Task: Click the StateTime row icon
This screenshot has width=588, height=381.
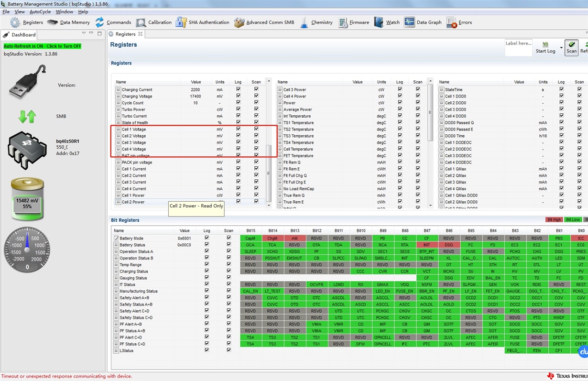Action: point(442,90)
